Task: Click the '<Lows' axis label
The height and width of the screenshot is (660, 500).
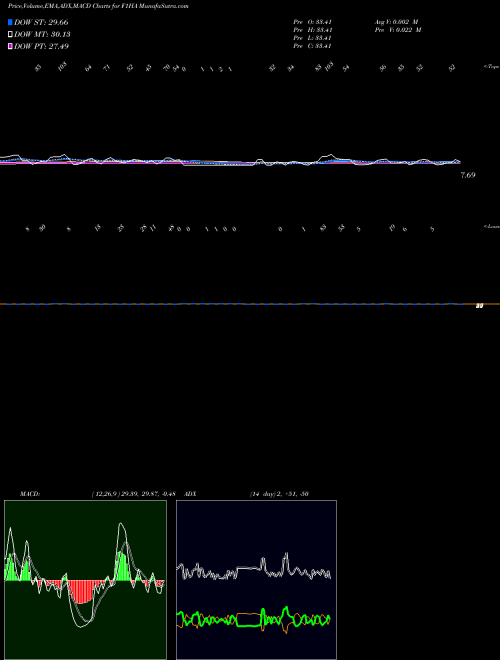Action: pos(491,226)
